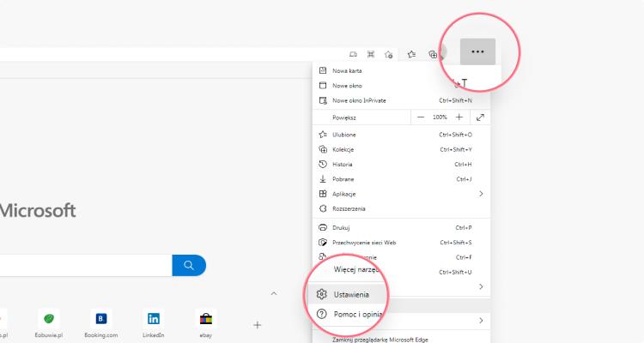This screenshot has width=644, height=343.
Task: Select Nowe okno menu entry
Action: [401, 86]
